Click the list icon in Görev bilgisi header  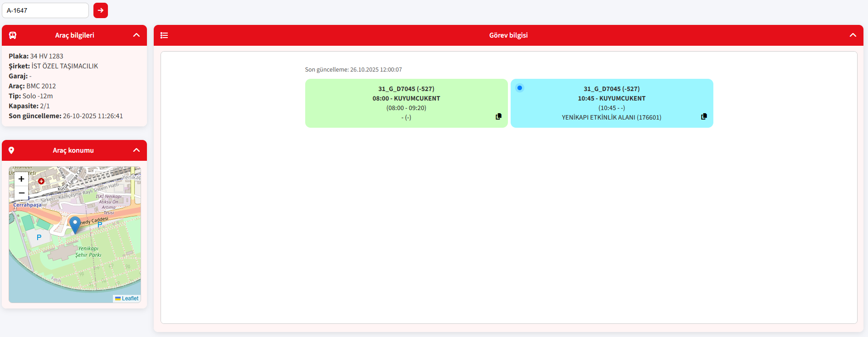[164, 35]
